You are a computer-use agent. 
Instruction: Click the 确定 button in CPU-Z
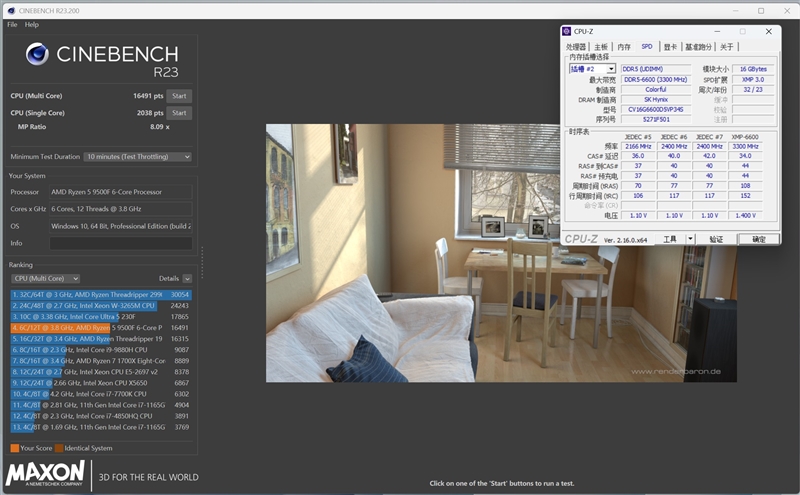pos(758,240)
